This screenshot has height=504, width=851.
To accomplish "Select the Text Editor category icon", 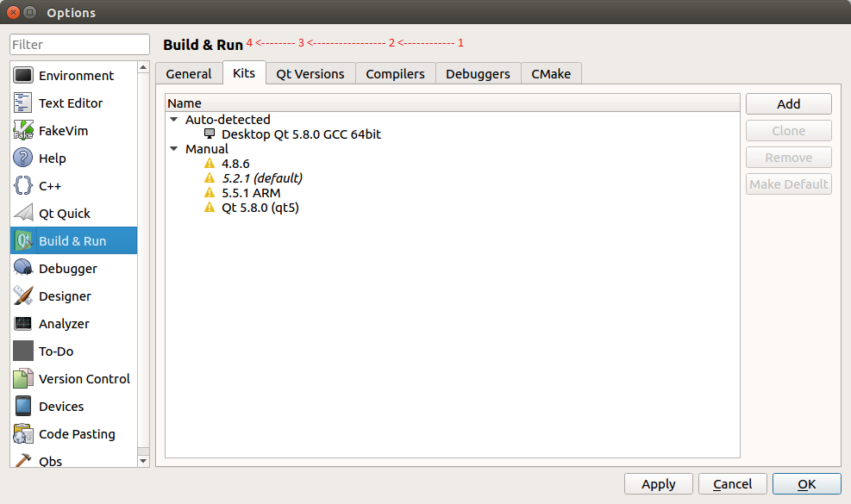I will pos(23,103).
